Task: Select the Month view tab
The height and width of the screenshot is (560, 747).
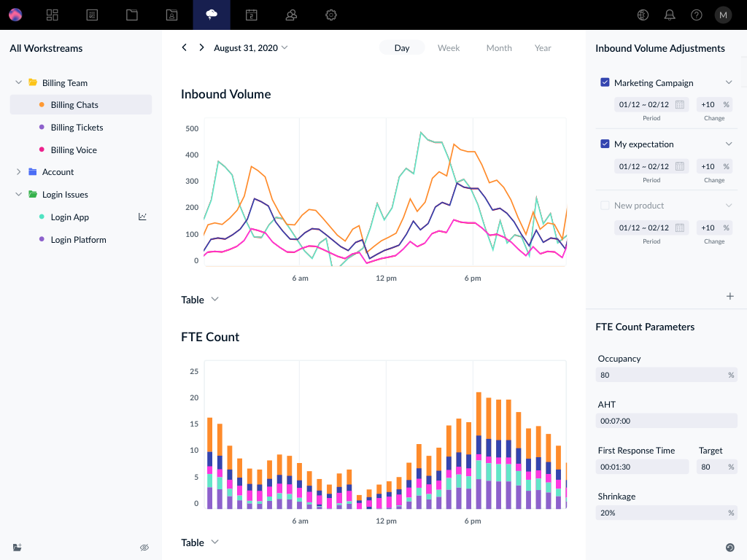Action: point(499,47)
